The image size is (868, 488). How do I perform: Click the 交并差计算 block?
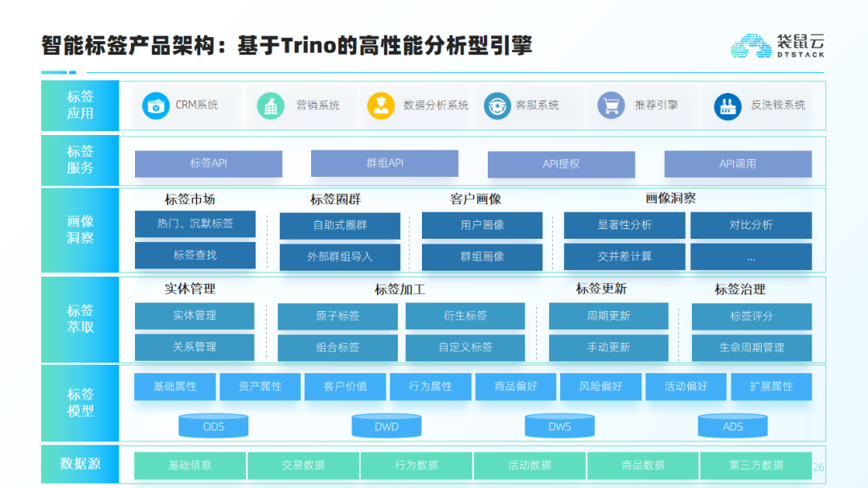click(624, 257)
